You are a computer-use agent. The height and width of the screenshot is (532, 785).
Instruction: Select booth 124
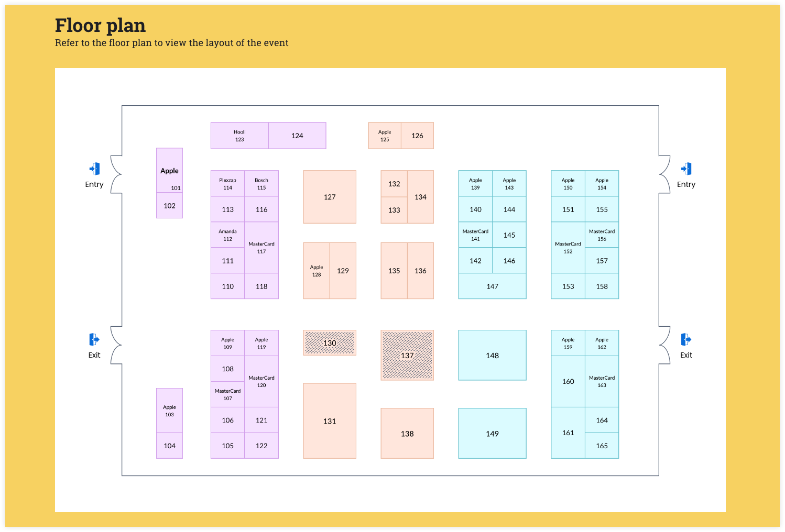(x=297, y=136)
